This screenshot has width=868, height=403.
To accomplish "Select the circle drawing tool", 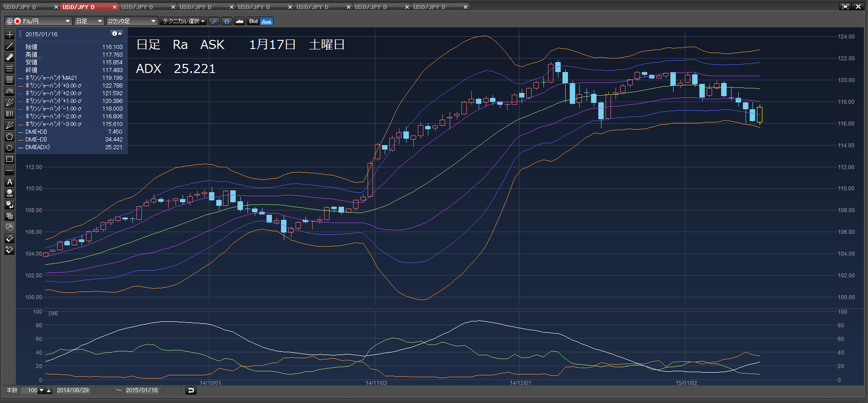I will (10, 148).
